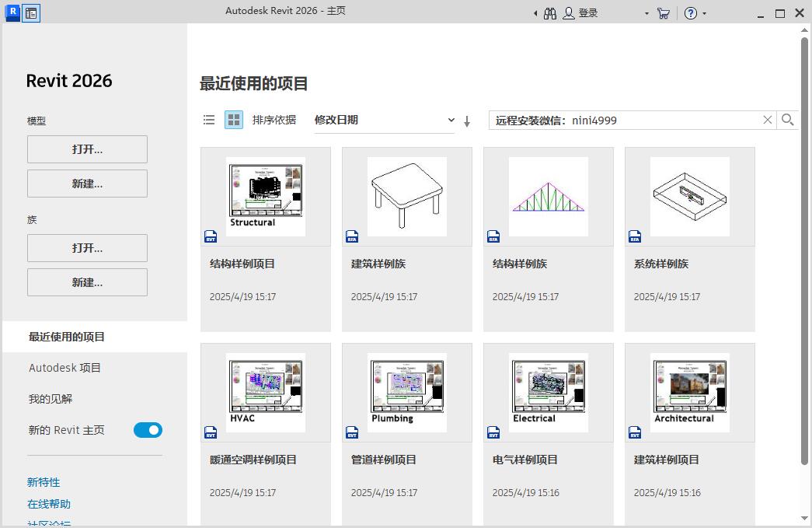Click the 电气样例项目 title text
812x528 pixels.
click(524, 460)
